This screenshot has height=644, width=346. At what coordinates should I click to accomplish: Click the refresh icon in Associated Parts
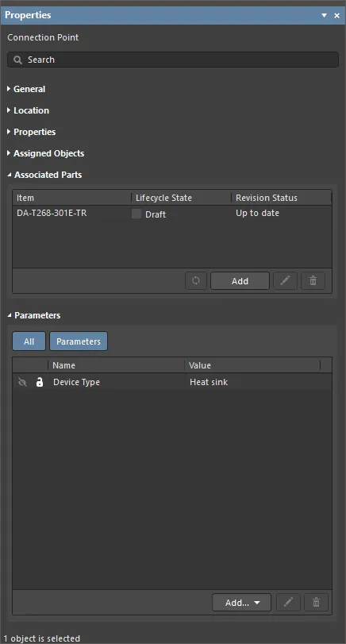(196, 281)
